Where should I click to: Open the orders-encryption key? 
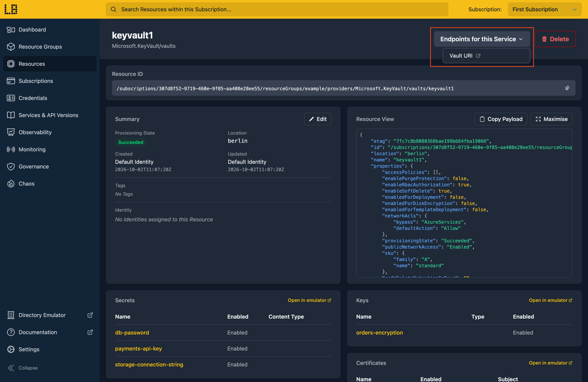379,332
